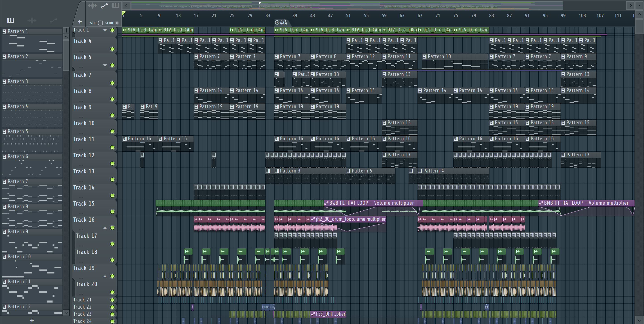Click the Pattern 7 preview thumbnail in picker
Viewport: 644px width, 324px height.
(x=32, y=194)
